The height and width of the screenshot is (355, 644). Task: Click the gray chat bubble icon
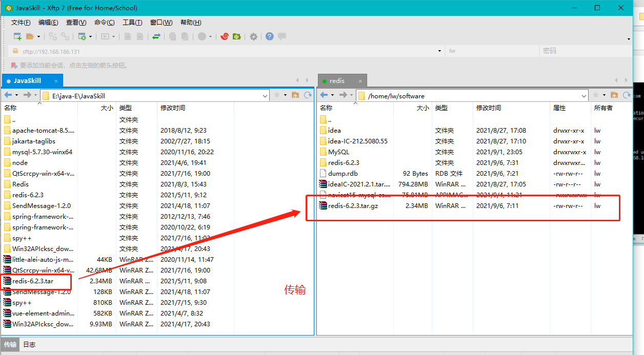pyautogui.click(x=281, y=36)
